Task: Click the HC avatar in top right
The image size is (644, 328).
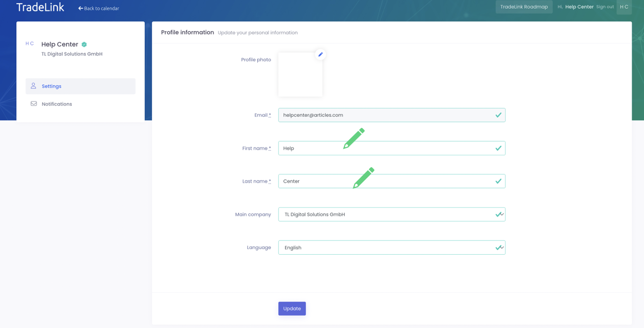Action: point(624,7)
